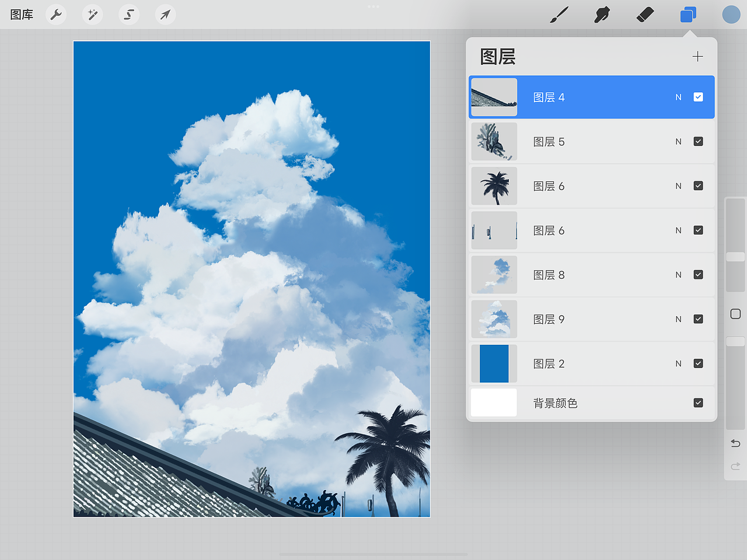Select the palm tree thumbnail of 图层 6
The image size is (747, 560).
[x=494, y=185]
